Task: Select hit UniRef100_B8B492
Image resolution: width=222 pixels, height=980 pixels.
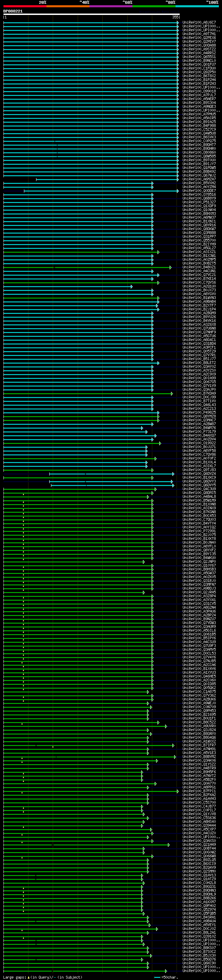Action: coord(199,172)
